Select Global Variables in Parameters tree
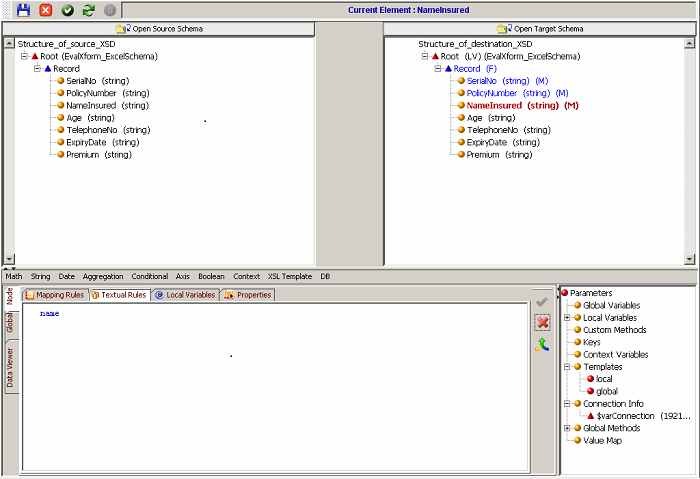Image resolution: width=700 pixels, height=479 pixels. pyautogui.click(x=611, y=305)
